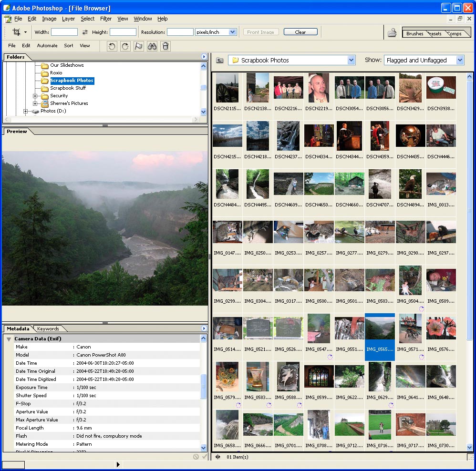Select the Scrapbook Stuff folder
The width and height of the screenshot is (476, 471).
click(x=68, y=88)
